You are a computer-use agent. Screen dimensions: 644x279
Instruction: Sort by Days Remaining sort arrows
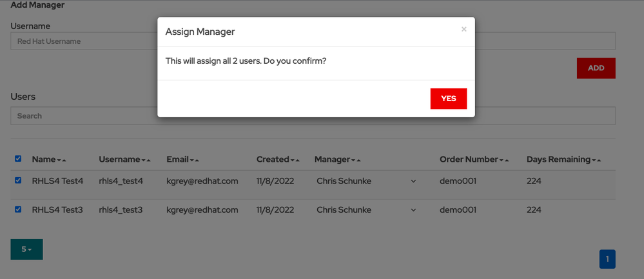click(x=597, y=160)
